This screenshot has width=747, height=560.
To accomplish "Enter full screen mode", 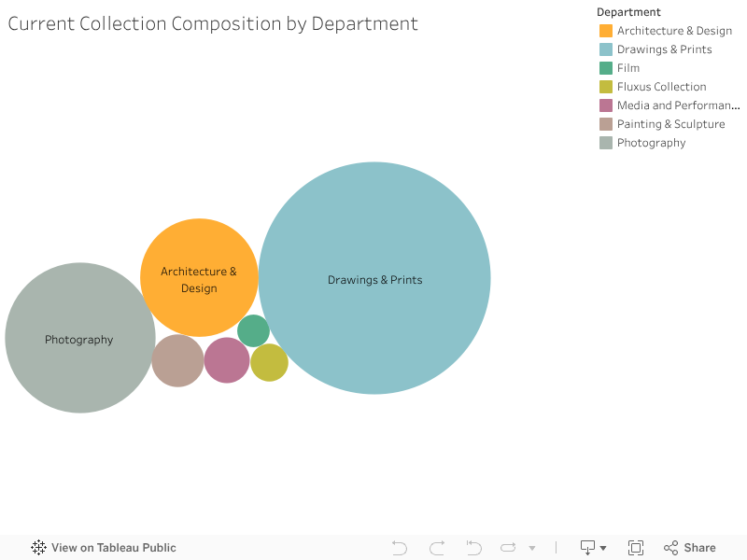I will click(x=636, y=548).
